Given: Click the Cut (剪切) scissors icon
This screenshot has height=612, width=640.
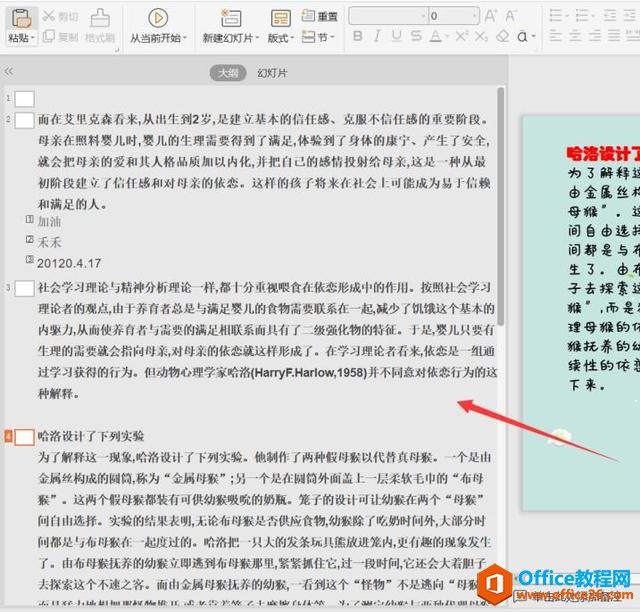Looking at the screenshot, I should (49, 16).
